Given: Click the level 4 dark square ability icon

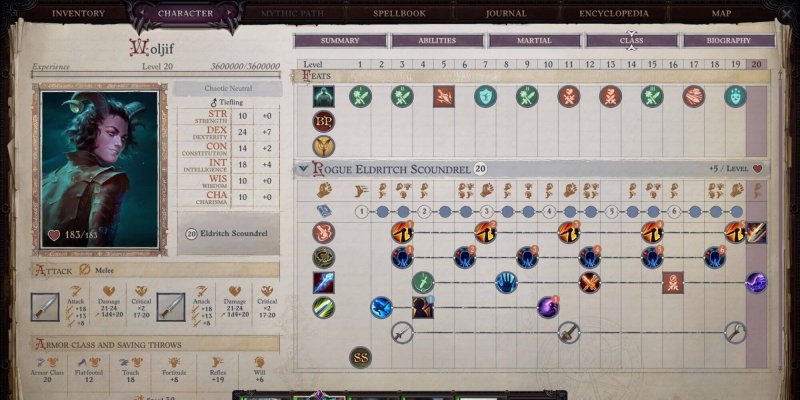Looking at the screenshot, I should click(x=423, y=307).
